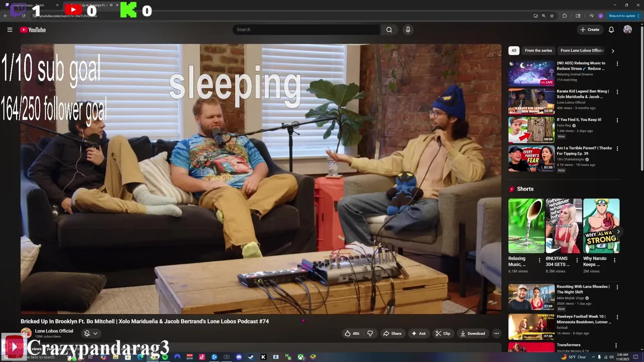
Task: Open the Discord icon in the taskbar
Action: [x=239, y=357]
